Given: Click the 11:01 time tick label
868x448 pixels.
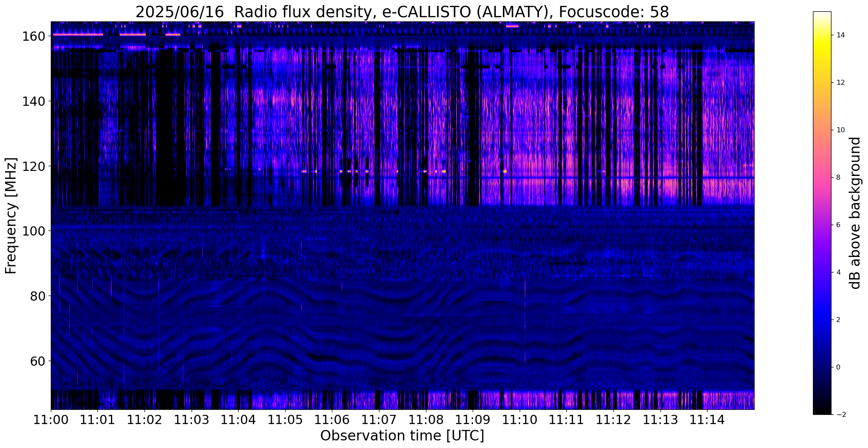Looking at the screenshot, I should tap(98, 419).
